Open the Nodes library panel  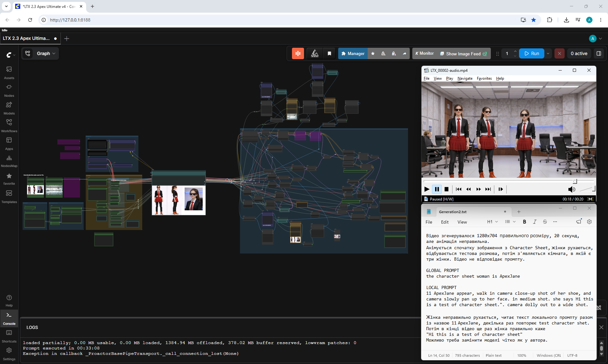(x=9, y=90)
